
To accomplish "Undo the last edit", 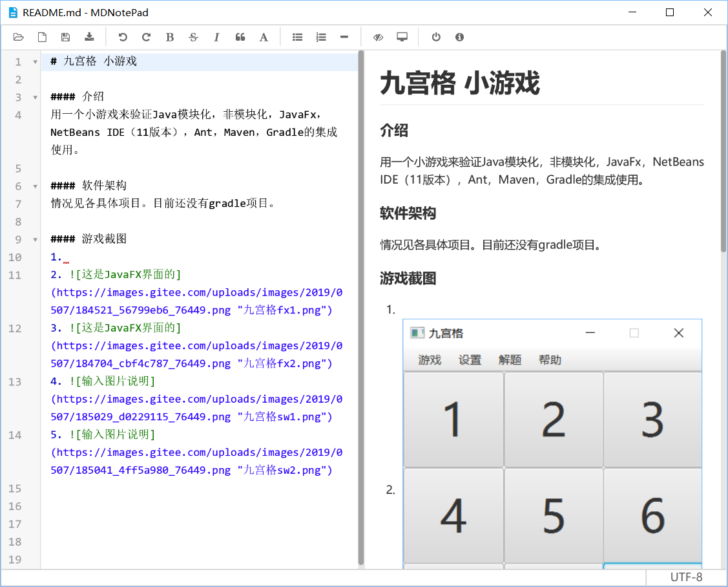I will click(x=123, y=37).
